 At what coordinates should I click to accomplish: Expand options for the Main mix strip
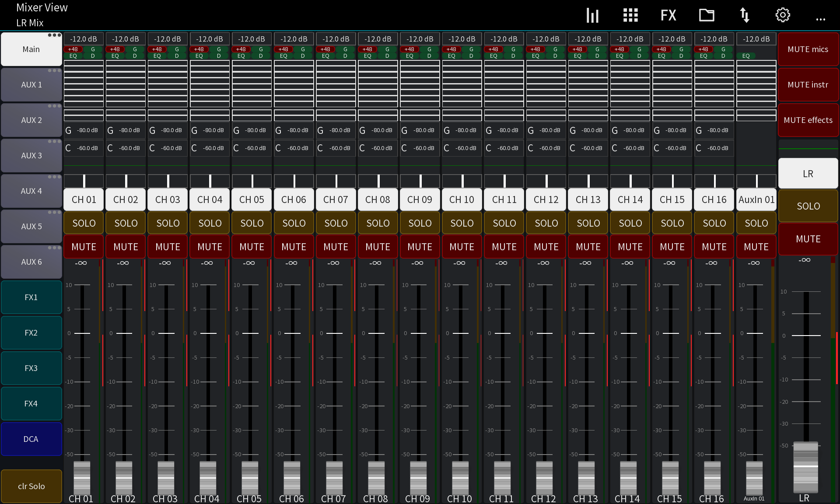tap(55, 35)
